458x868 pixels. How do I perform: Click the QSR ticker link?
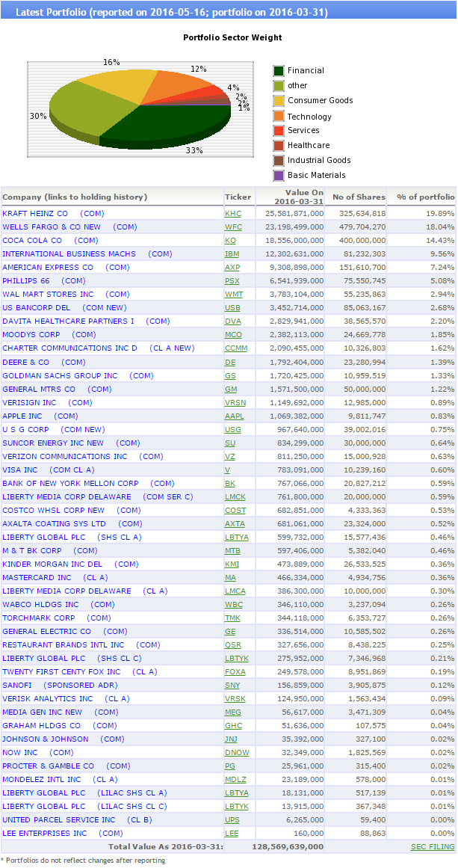pyautogui.click(x=232, y=647)
